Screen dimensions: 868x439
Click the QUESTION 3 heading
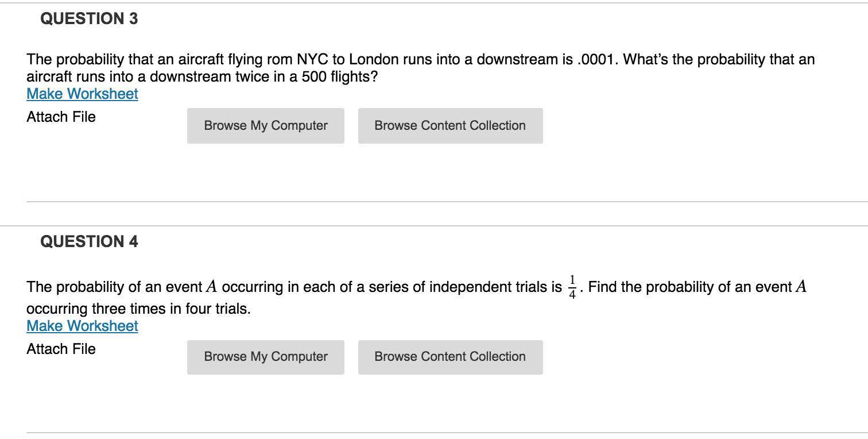click(x=89, y=19)
